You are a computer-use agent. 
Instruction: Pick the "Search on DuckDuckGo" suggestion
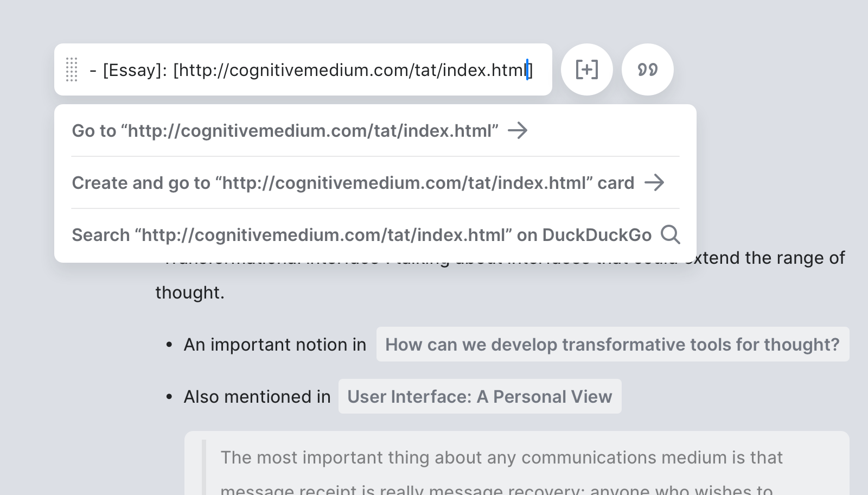(x=361, y=235)
